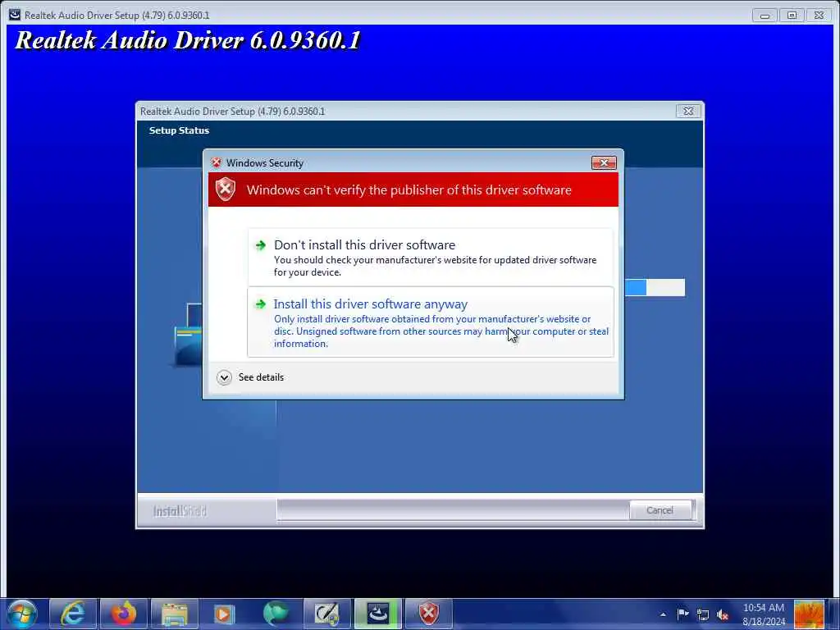Expand See details chevron

[x=224, y=377]
